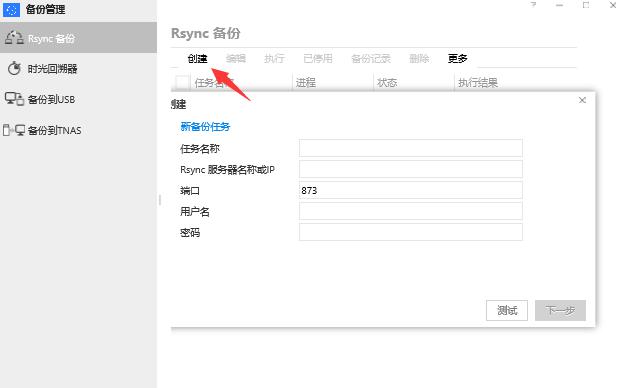Screen dimensions: 620x388
Task: Minimize the backup management window
Action: [560, 5]
